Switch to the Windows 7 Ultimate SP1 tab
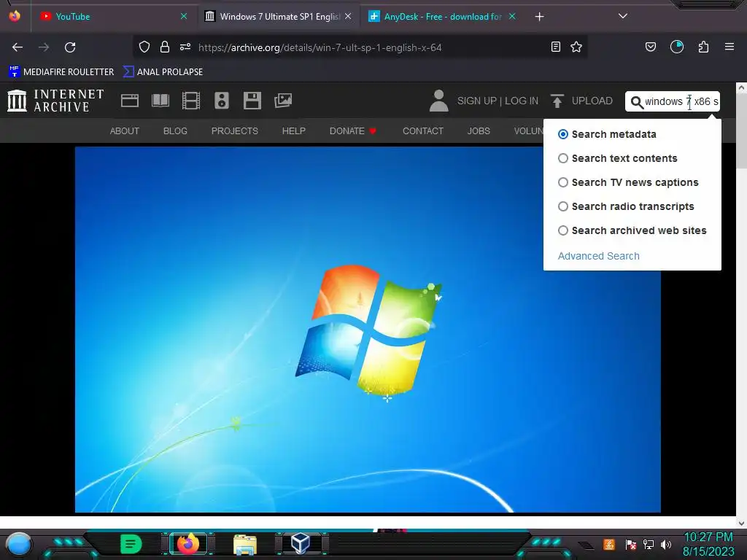The height and width of the screenshot is (560, 747). tap(278, 17)
